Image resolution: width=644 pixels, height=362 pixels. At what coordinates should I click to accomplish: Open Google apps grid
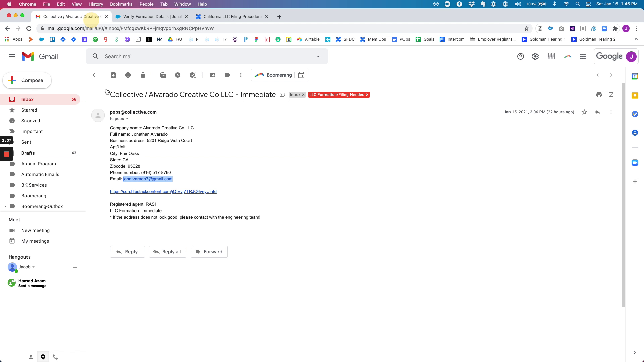click(x=583, y=56)
